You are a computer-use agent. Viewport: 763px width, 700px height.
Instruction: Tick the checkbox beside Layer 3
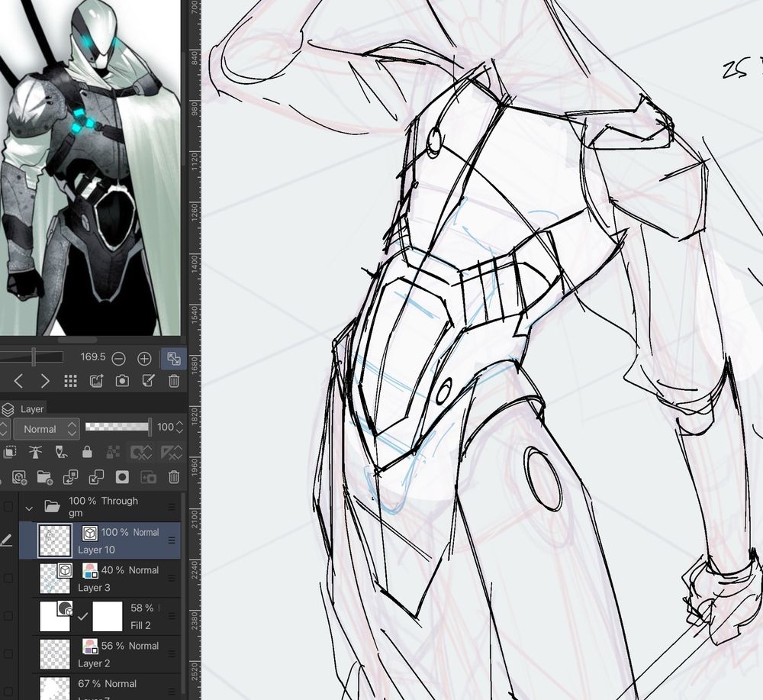point(8,578)
